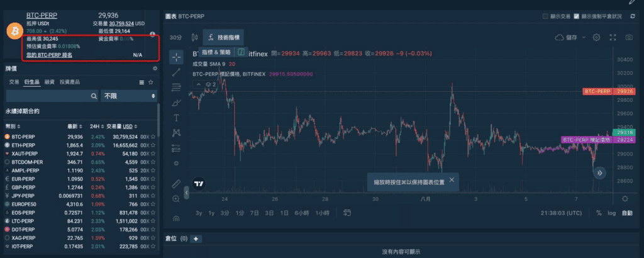Open the go to date tool
Screen dimensions: 644x258
(x=347, y=213)
